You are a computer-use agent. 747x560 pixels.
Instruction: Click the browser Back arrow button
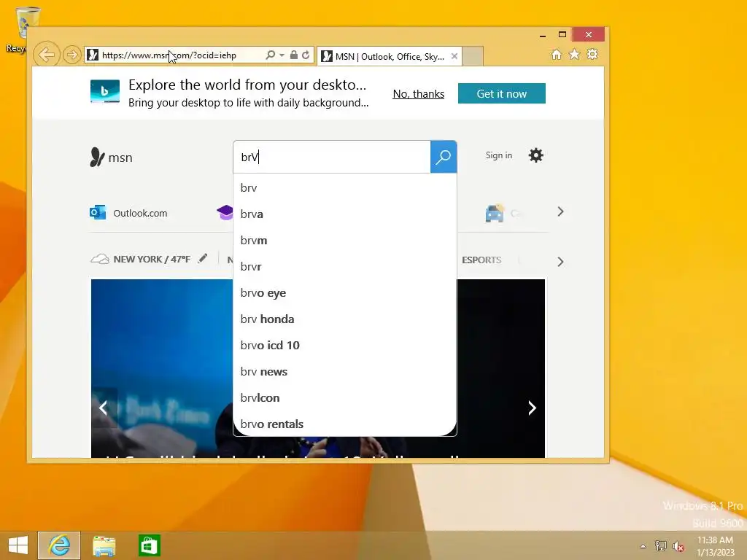(x=46, y=55)
